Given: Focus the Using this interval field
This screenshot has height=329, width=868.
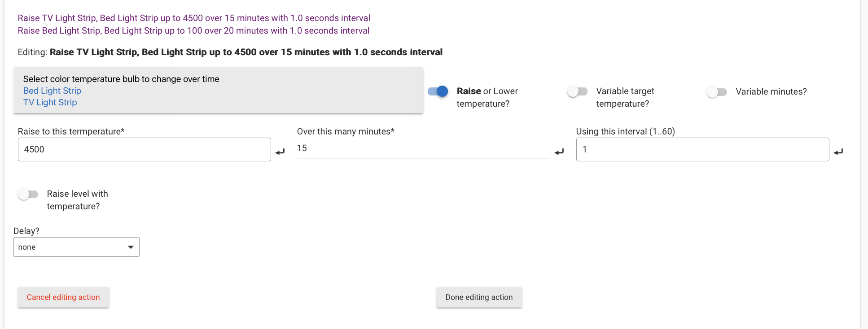Looking at the screenshot, I should point(702,149).
